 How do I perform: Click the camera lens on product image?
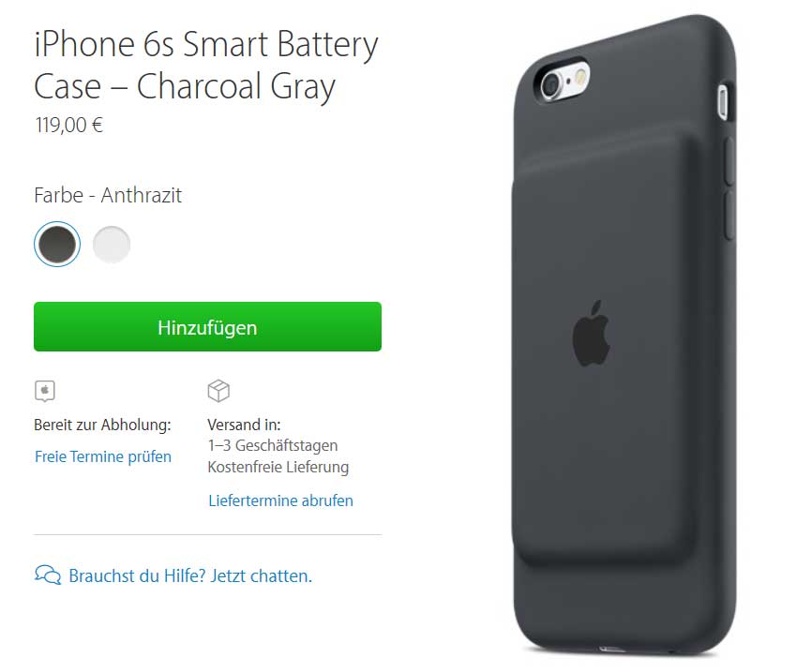pyautogui.click(x=550, y=84)
